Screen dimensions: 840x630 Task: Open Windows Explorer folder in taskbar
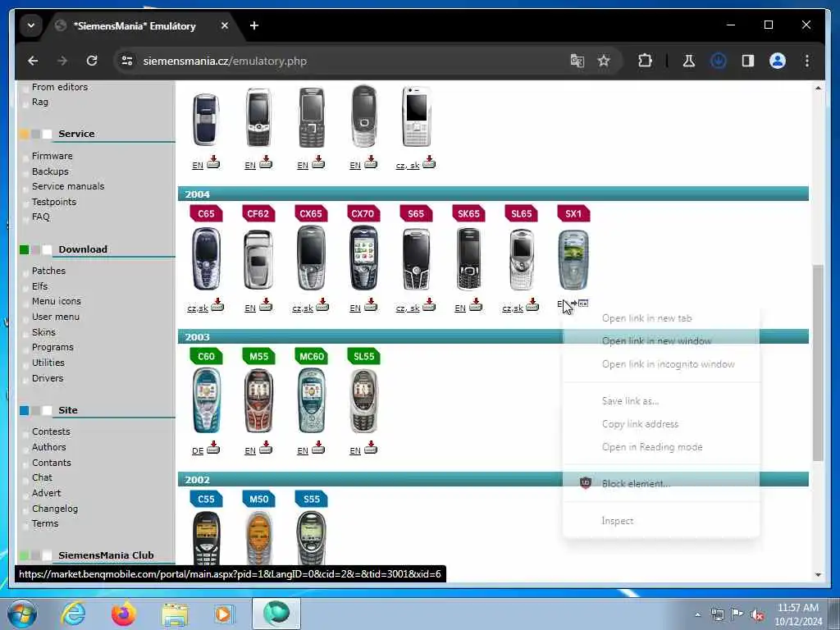176,614
